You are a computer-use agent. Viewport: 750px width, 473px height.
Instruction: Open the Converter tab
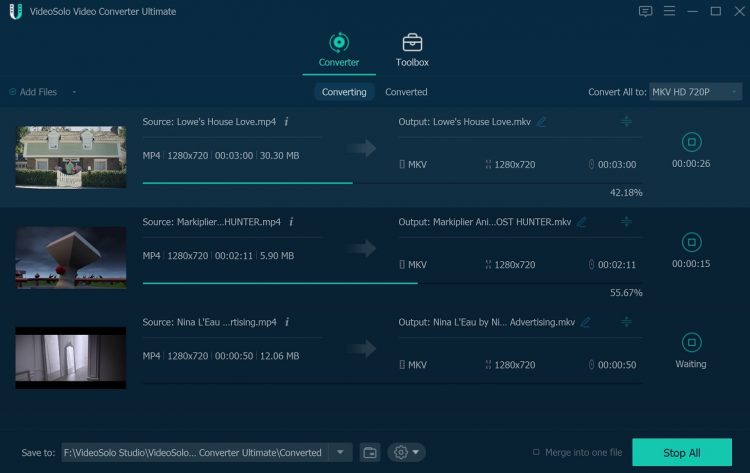click(339, 50)
